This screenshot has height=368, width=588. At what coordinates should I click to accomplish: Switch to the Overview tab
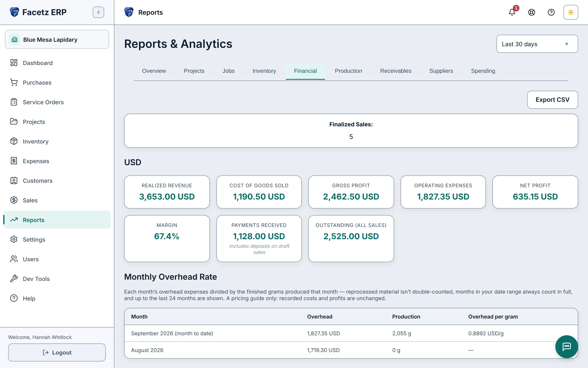154,71
